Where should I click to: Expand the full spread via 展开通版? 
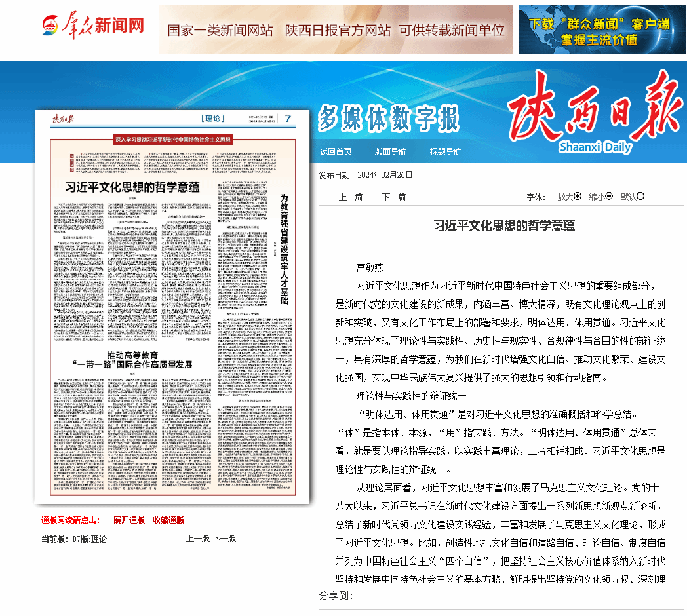[x=128, y=520]
